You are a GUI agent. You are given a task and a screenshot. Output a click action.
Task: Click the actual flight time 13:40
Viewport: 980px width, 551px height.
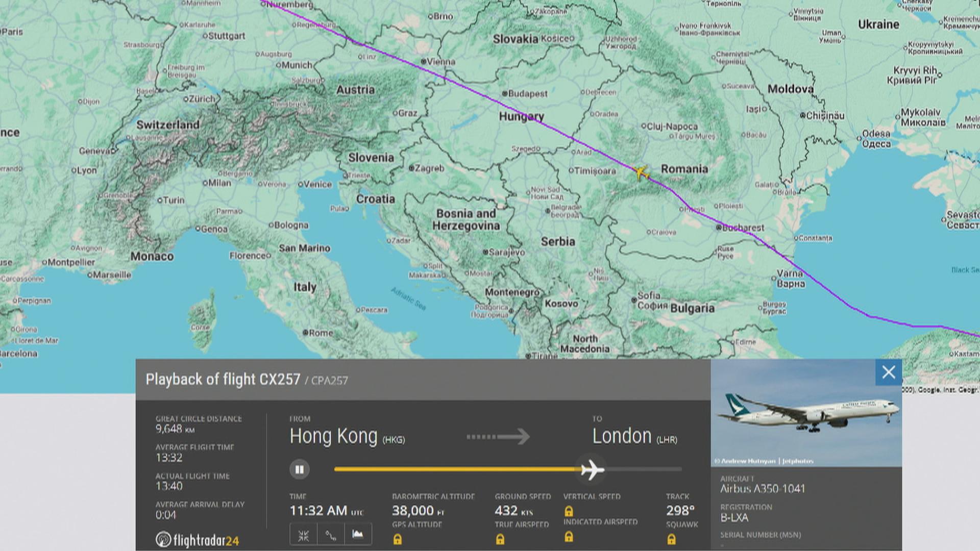coord(169,486)
